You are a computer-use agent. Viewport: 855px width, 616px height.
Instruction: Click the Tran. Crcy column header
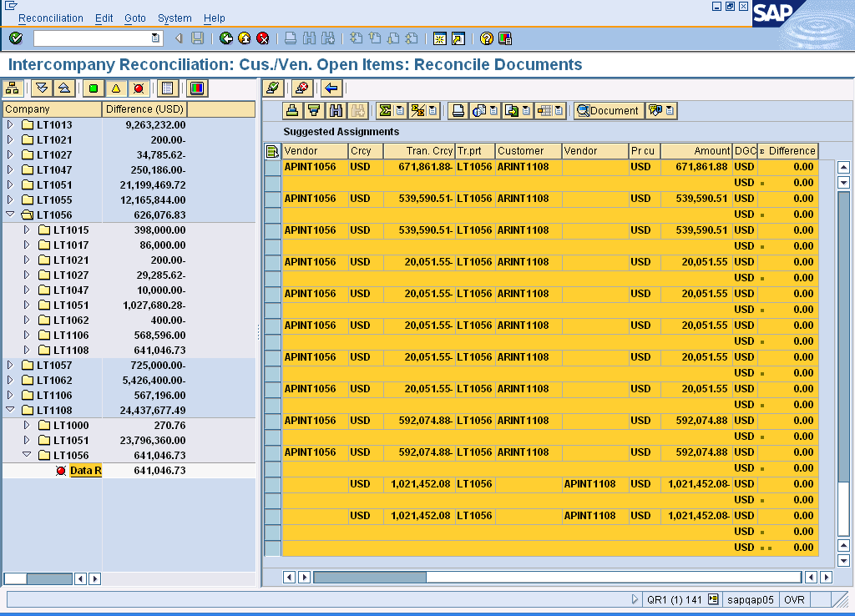[x=419, y=151]
